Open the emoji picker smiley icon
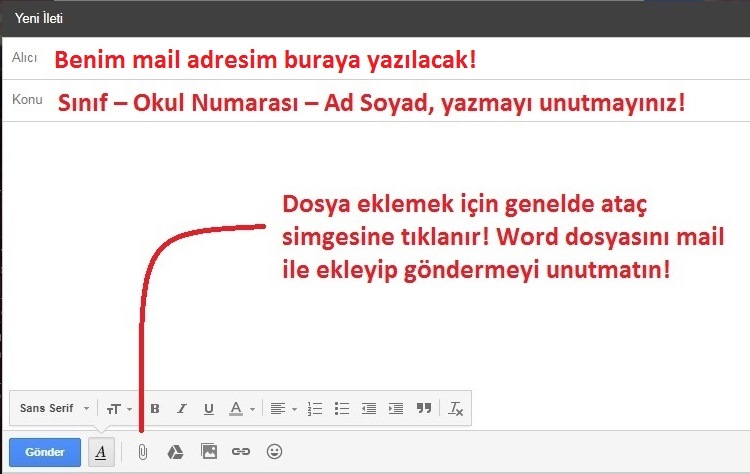Screen dimensions: 750x474 click(275, 452)
